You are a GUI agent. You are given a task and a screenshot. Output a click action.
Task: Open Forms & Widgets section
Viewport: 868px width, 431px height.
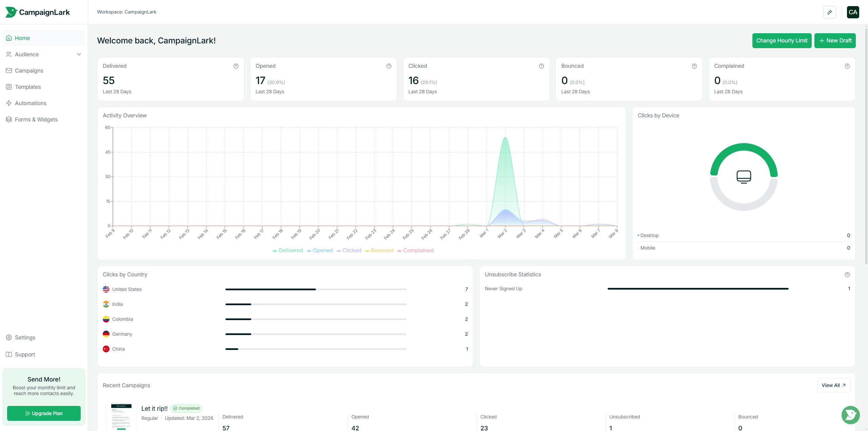[36, 119]
